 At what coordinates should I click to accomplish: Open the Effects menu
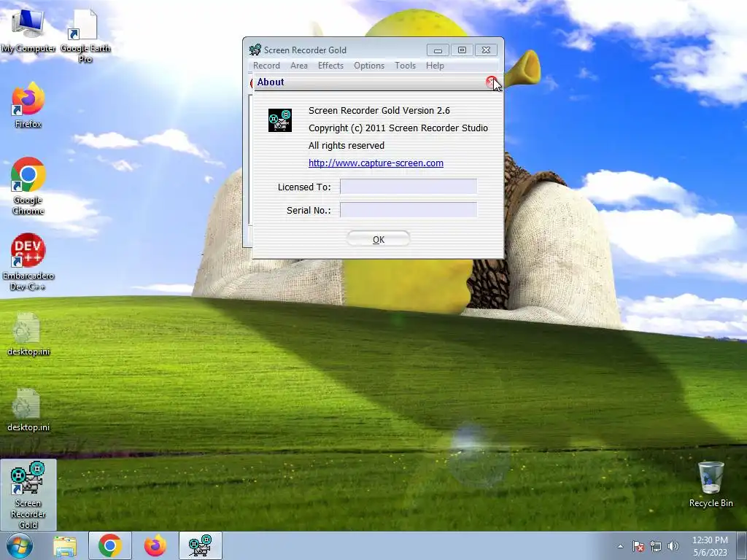[330, 66]
